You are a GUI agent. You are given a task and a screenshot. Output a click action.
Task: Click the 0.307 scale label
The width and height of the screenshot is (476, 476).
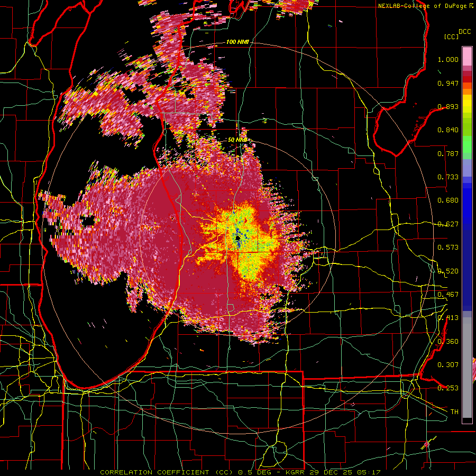click(448, 364)
